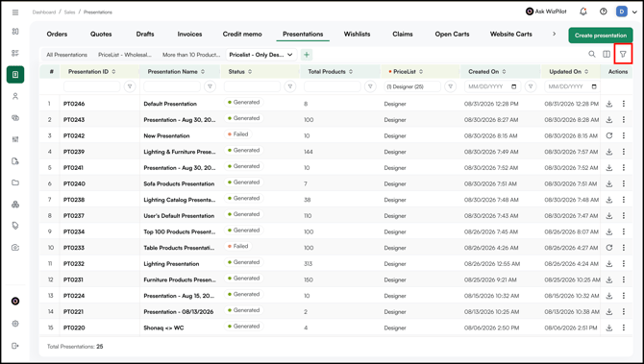Click the search magnifier icon

coord(592,54)
